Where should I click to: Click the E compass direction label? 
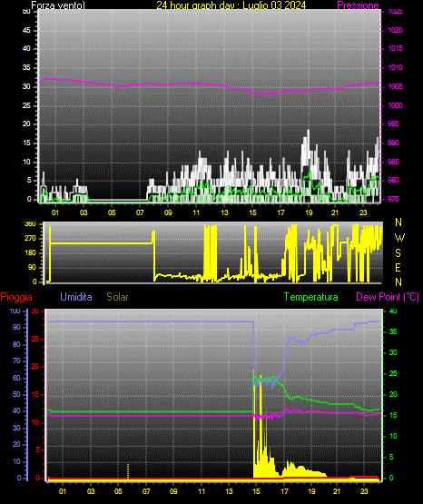[398, 267]
